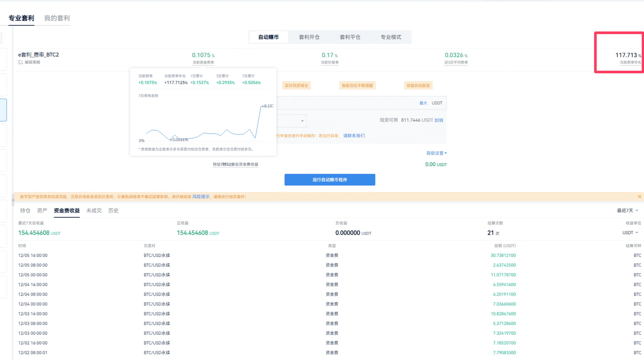Click the 11.07178700 amount cell
This screenshot has width=644, height=360.
(x=503, y=275)
